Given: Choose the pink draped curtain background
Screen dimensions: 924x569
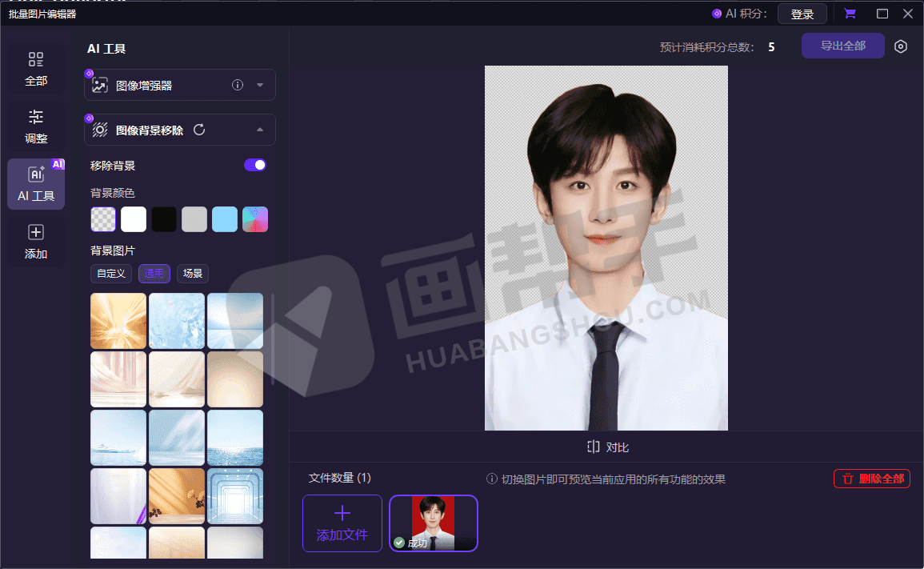Looking at the screenshot, I should 118,379.
